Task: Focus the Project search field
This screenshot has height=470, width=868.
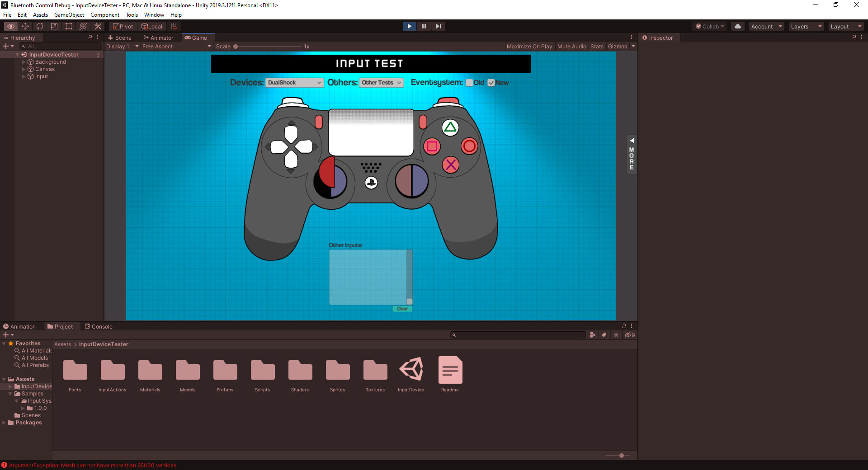Action: coord(518,335)
